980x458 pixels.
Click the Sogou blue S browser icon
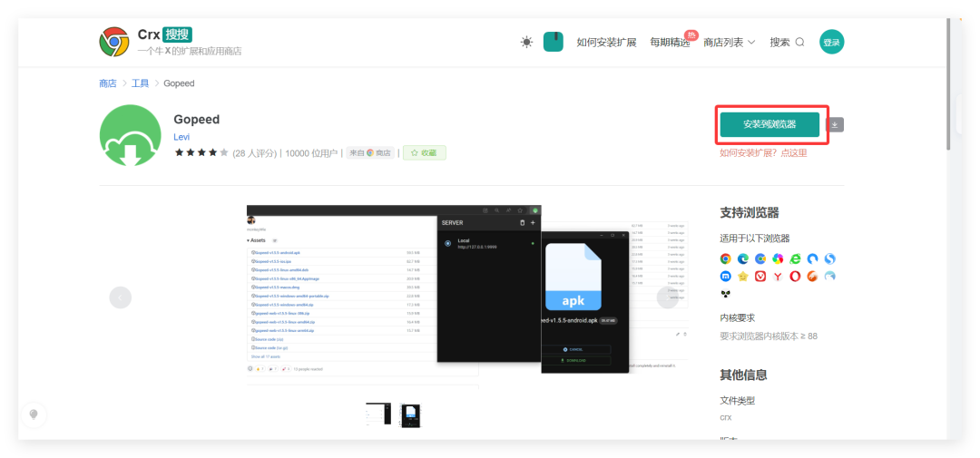tap(830, 258)
